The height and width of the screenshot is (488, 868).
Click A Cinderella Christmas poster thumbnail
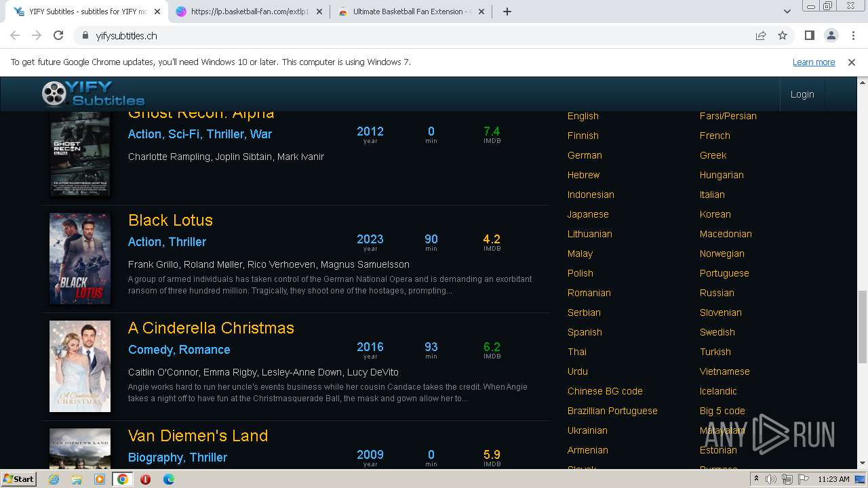tap(80, 366)
